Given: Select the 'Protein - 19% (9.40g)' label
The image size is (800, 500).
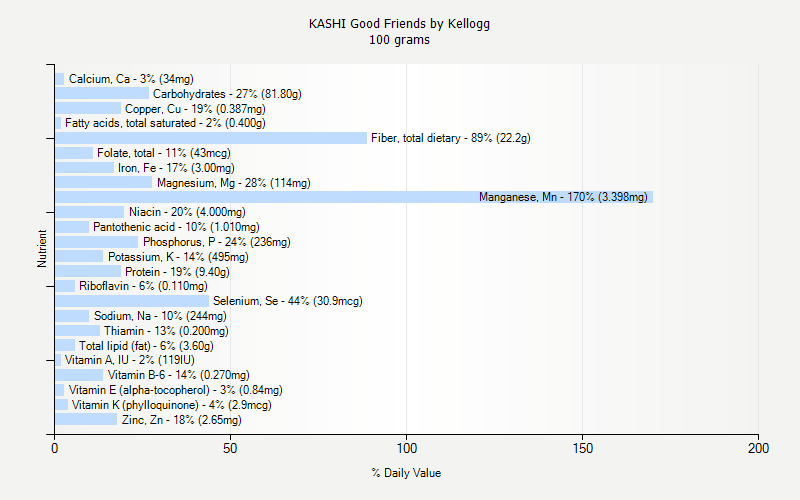Looking at the screenshot, I should (177, 272).
